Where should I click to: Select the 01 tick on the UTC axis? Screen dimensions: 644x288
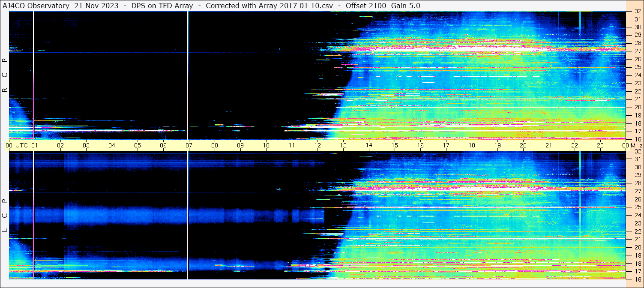coord(35,145)
